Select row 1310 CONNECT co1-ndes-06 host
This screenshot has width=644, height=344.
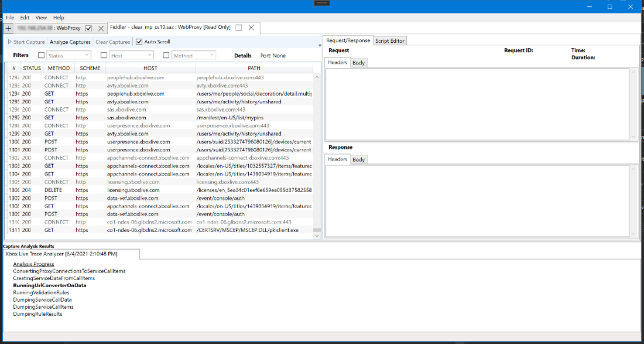pyautogui.click(x=160, y=222)
